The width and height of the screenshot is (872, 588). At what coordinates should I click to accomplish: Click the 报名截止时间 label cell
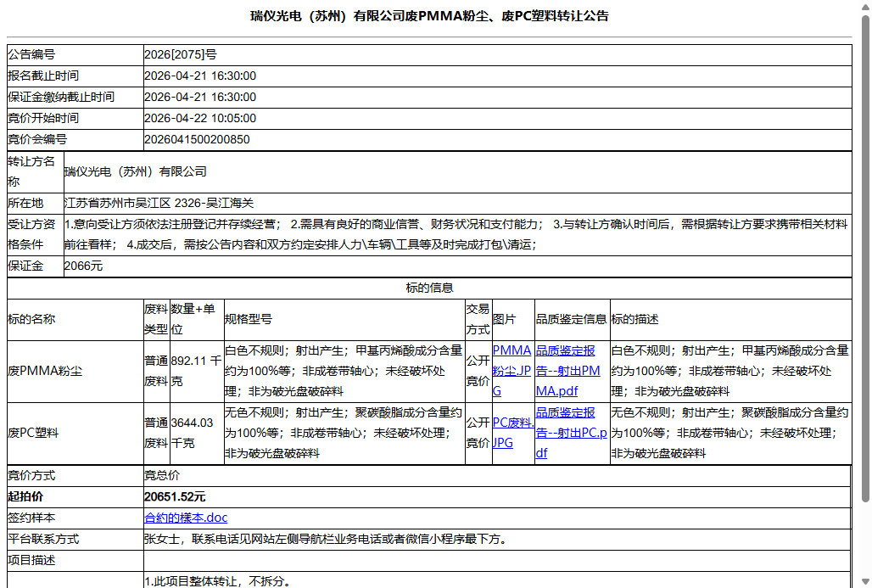75,76
